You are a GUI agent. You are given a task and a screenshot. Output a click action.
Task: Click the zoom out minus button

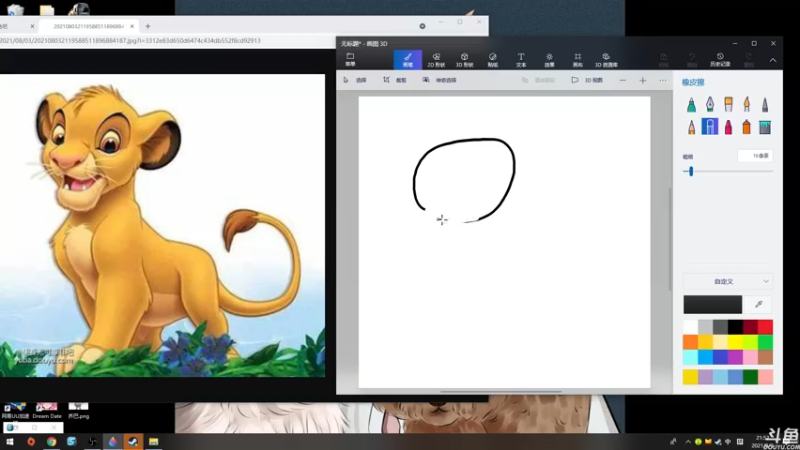tap(622, 81)
